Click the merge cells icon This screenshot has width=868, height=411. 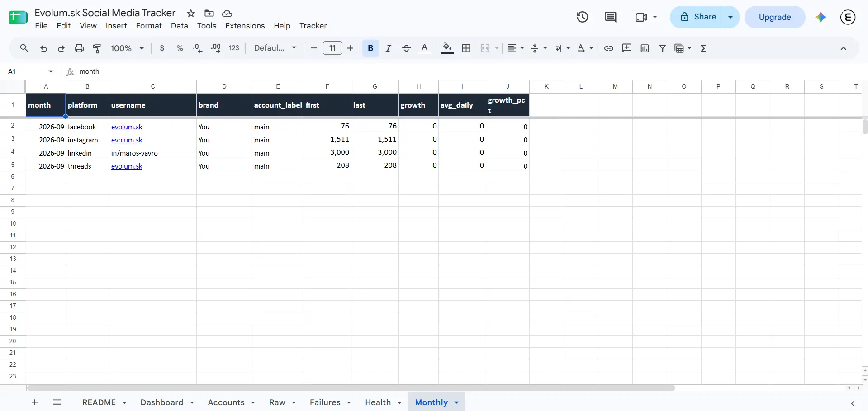pyautogui.click(x=485, y=48)
